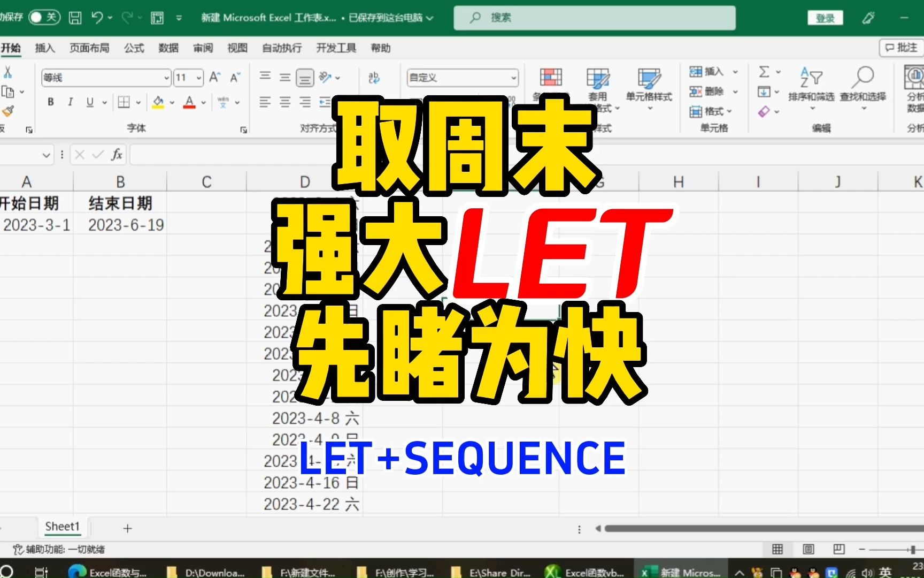Switch to Normal view in status bar

777,549
